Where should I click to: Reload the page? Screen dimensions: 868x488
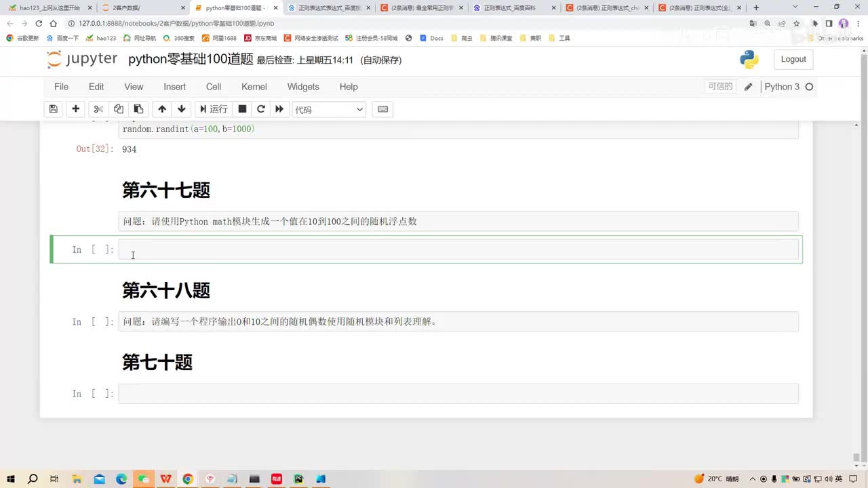coord(39,23)
